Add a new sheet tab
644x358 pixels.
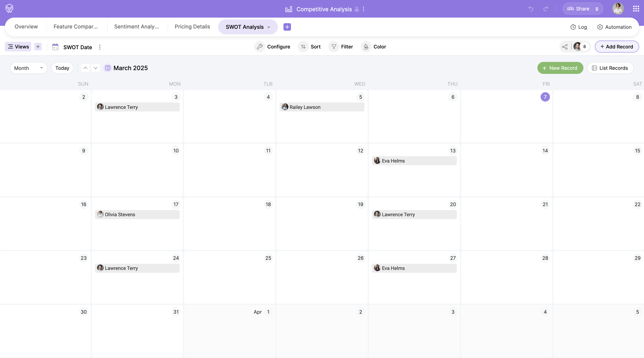[287, 27]
